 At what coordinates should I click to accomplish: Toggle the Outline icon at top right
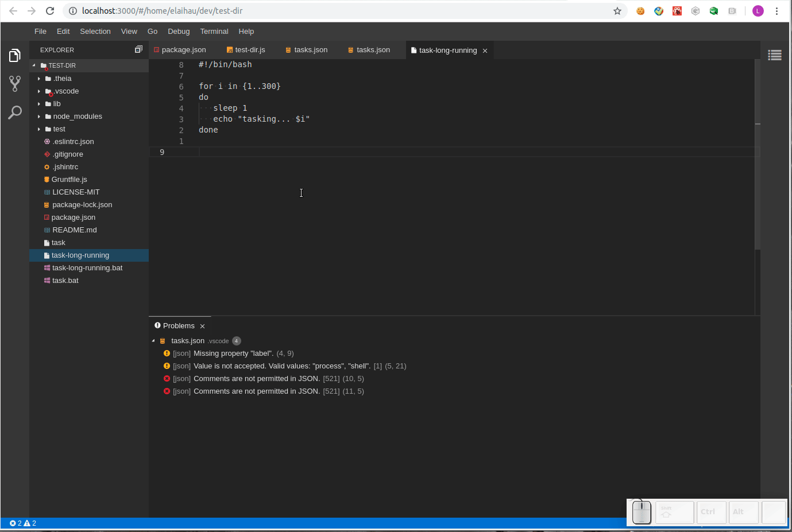click(775, 55)
